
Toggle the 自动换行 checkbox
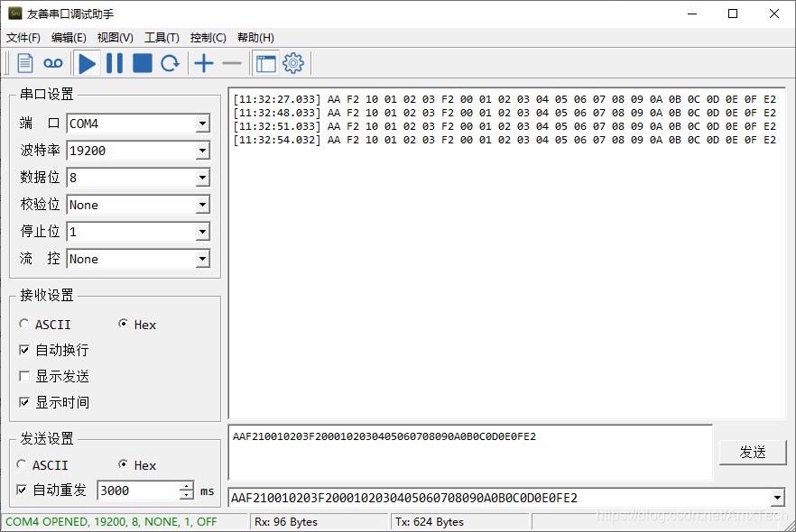pyautogui.click(x=24, y=350)
